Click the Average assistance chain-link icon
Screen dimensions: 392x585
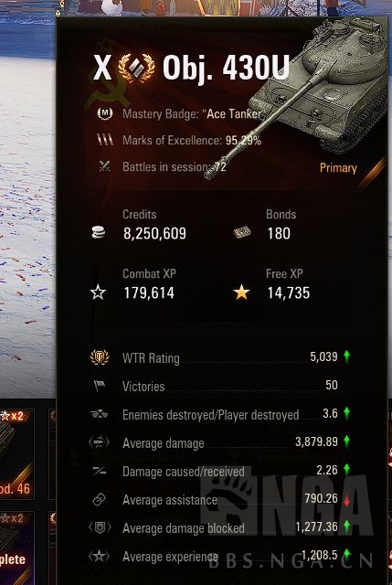pos(100,500)
